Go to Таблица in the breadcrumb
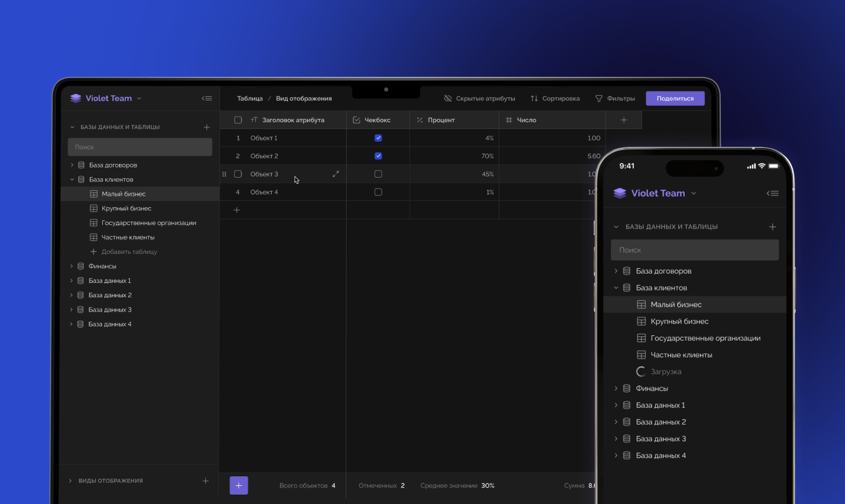The height and width of the screenshot is (504, 845). click(250, 98)
